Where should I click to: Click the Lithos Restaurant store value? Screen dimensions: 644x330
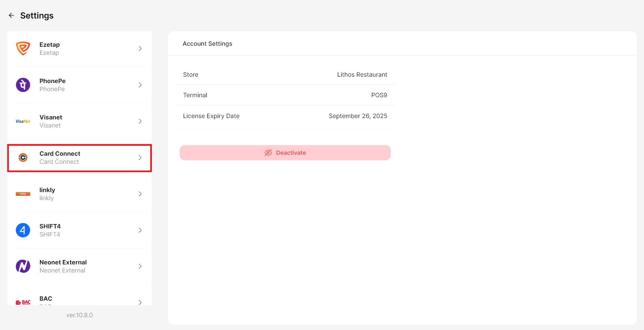[x=362, y=75]
